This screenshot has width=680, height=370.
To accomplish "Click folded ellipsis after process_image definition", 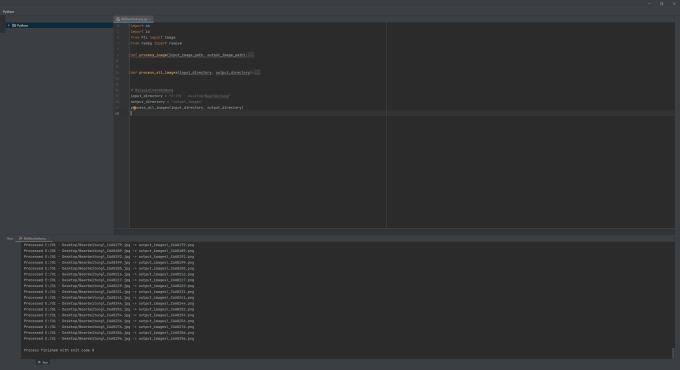I will 251,55.
